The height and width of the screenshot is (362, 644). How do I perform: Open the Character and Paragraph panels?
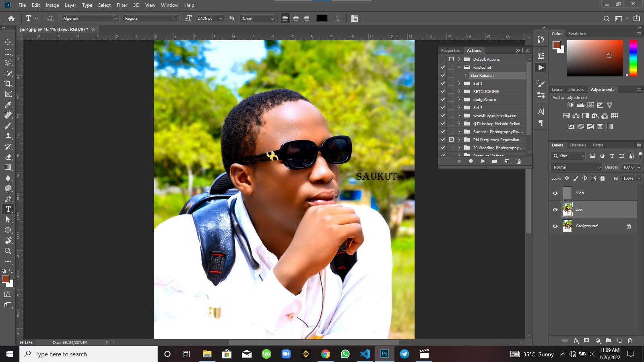tap(355, 19)
